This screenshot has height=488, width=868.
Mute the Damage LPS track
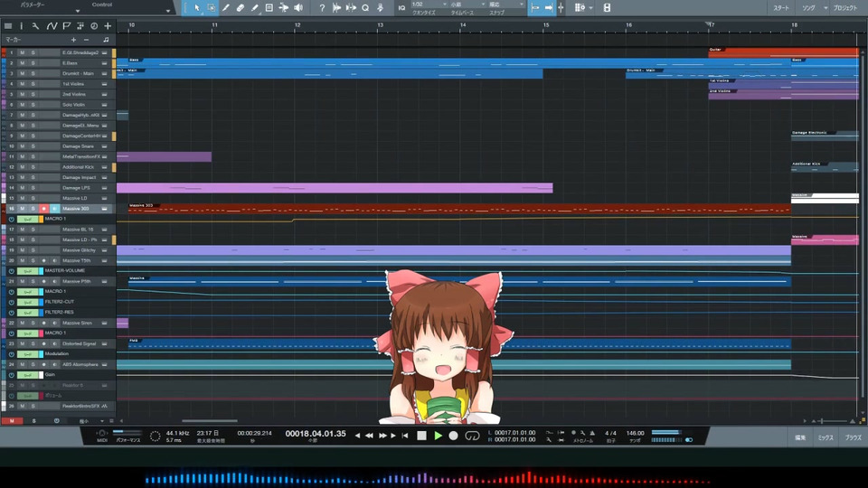(22, 188)
